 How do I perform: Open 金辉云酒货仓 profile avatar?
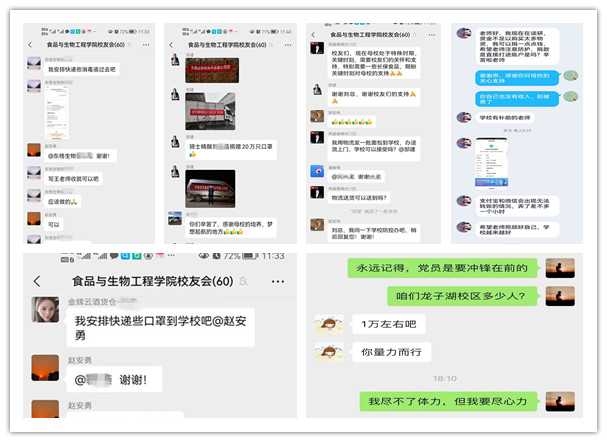click(x=45, y=311)
